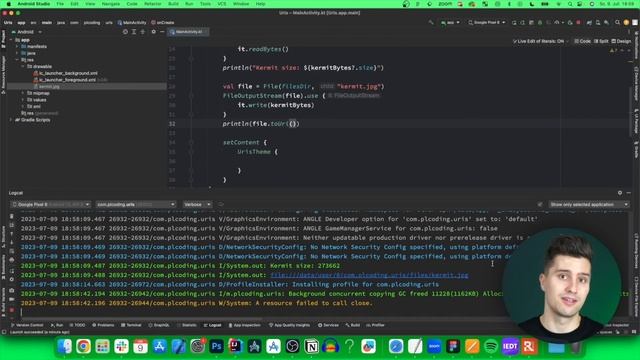This screenshot has width=640, height=360.
Task: Click the Logcat clear trash icon
Action: pyautogui.click(x=12, y=216)
